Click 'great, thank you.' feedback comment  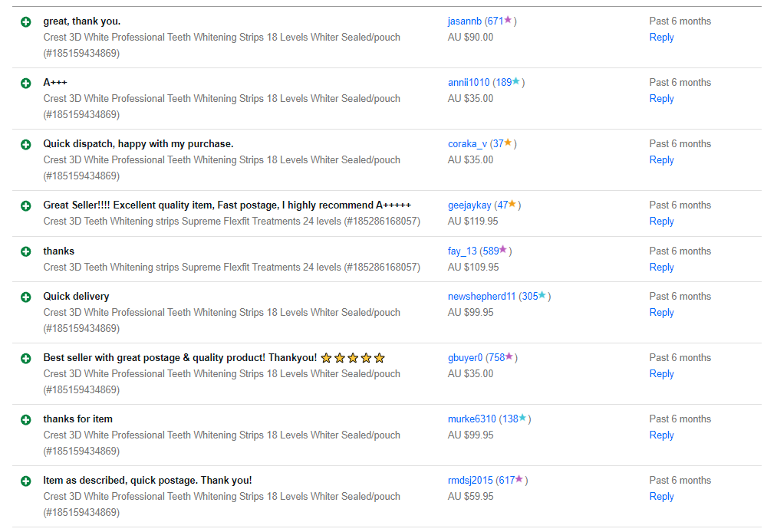[x=82, y=21]
